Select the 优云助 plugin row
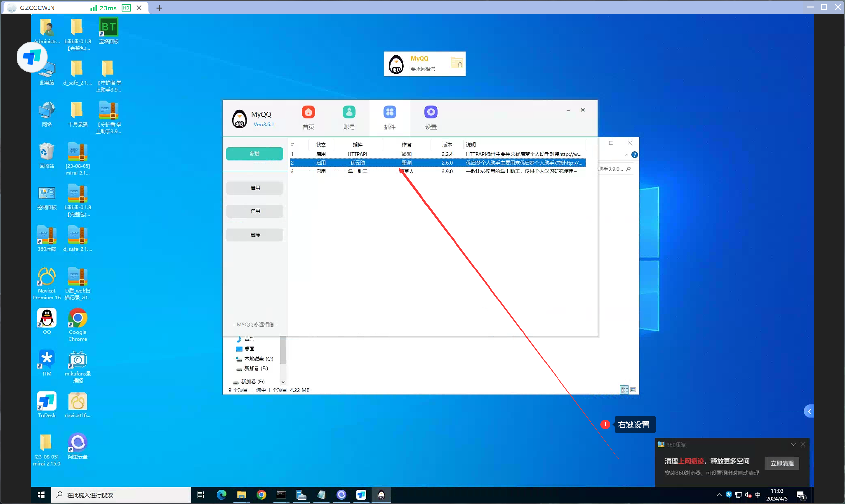This screenshot has height=504, width=845. pyautogui.click(x=438, y=163)
